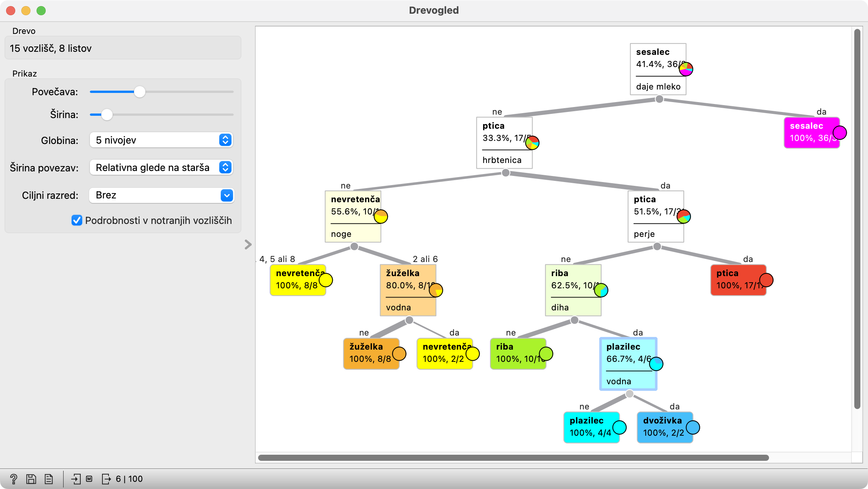Click the save image floppy disk icon

click(x=31, y=479)
